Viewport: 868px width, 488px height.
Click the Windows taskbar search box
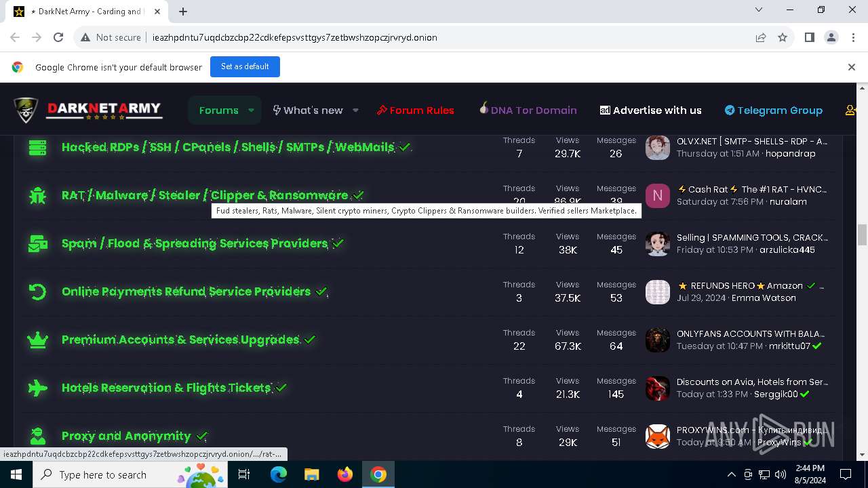[x=129, y=474]
